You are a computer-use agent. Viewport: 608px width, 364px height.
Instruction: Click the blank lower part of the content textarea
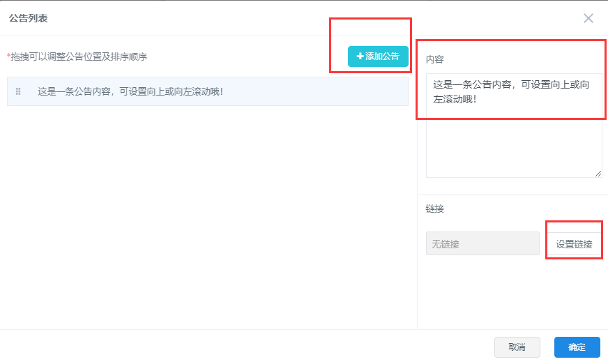coord(514,150)
